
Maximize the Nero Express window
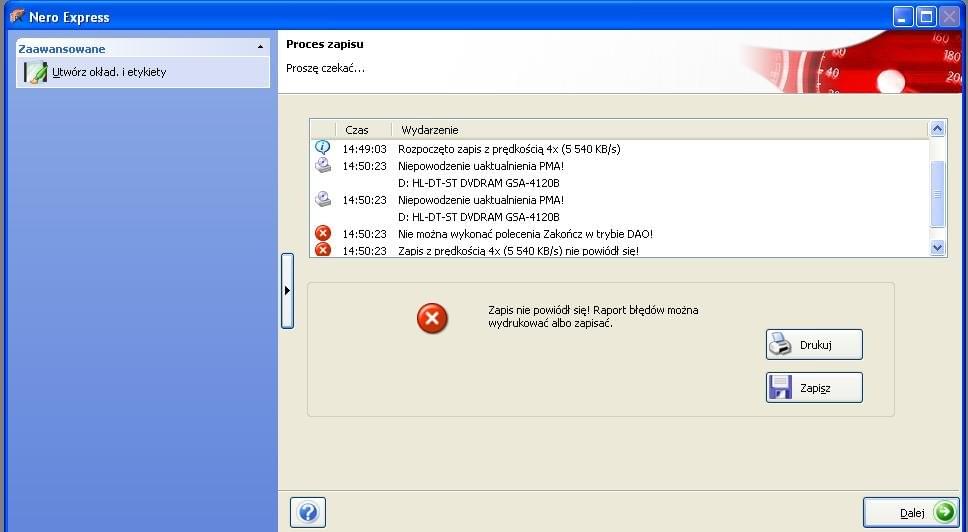(926, 17)
